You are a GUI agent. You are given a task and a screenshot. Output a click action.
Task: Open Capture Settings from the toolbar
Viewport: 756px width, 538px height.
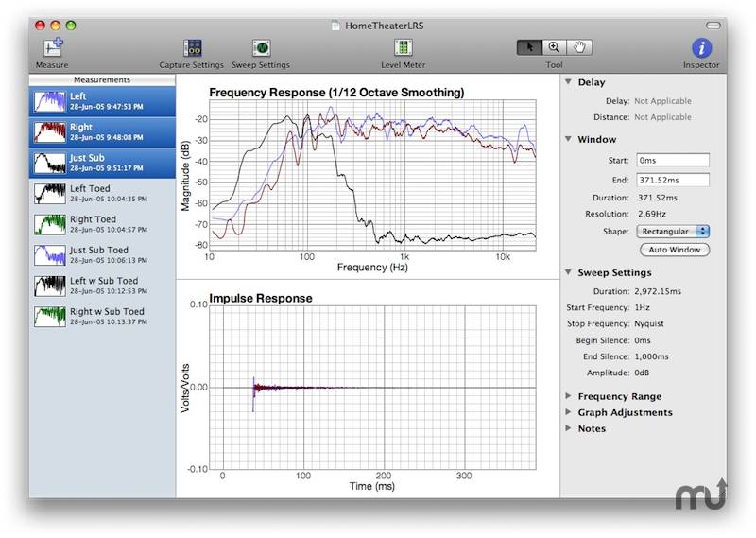(193, 48)
